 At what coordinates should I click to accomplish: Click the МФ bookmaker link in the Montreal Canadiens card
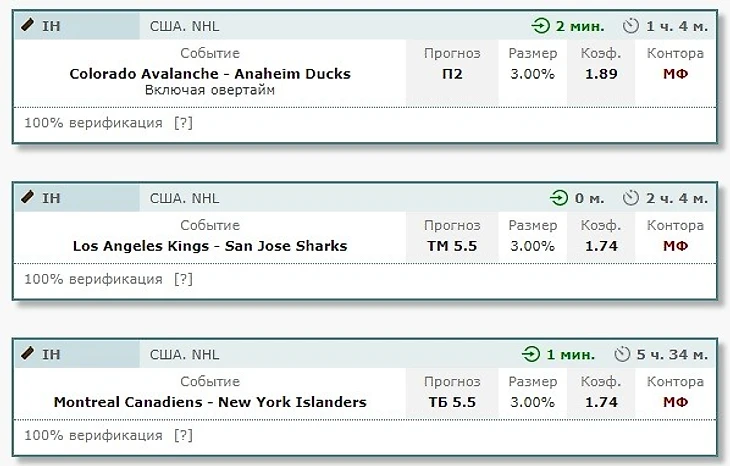click(x=676, y=402)
